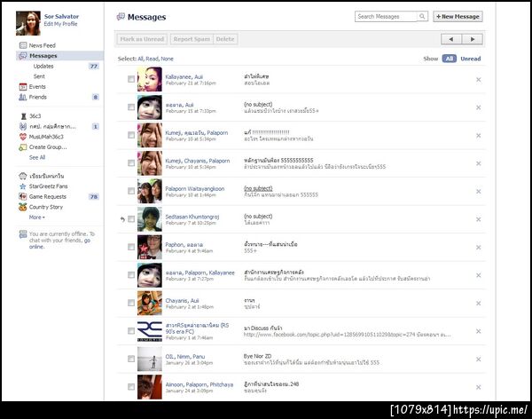Tick the checkbox for Ainoon, Palaporn, Phitchaya message
532x419 pixels.
click(131, 387)
